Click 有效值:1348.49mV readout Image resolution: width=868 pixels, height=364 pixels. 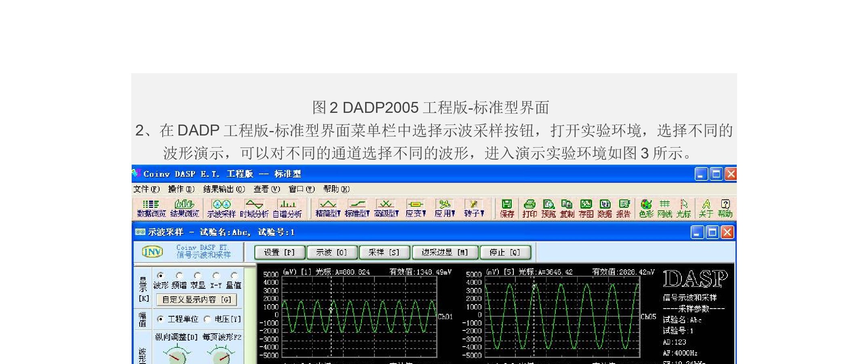pyautogui.click(x=420, y=272)
